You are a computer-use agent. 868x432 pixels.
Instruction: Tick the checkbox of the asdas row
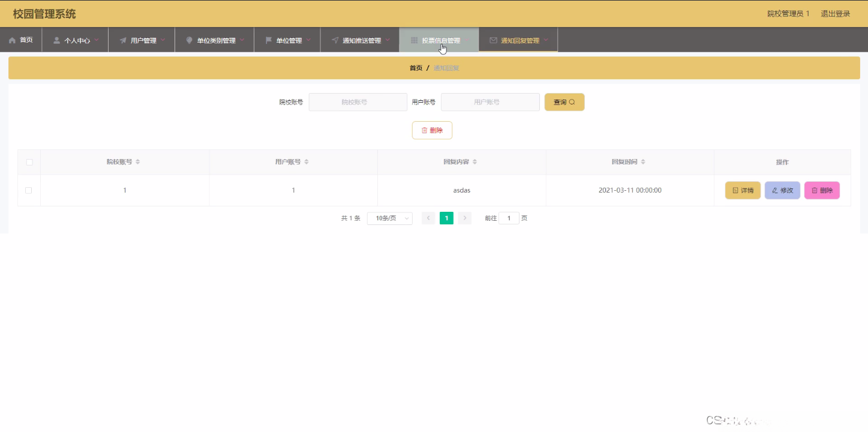pos(28,190)
